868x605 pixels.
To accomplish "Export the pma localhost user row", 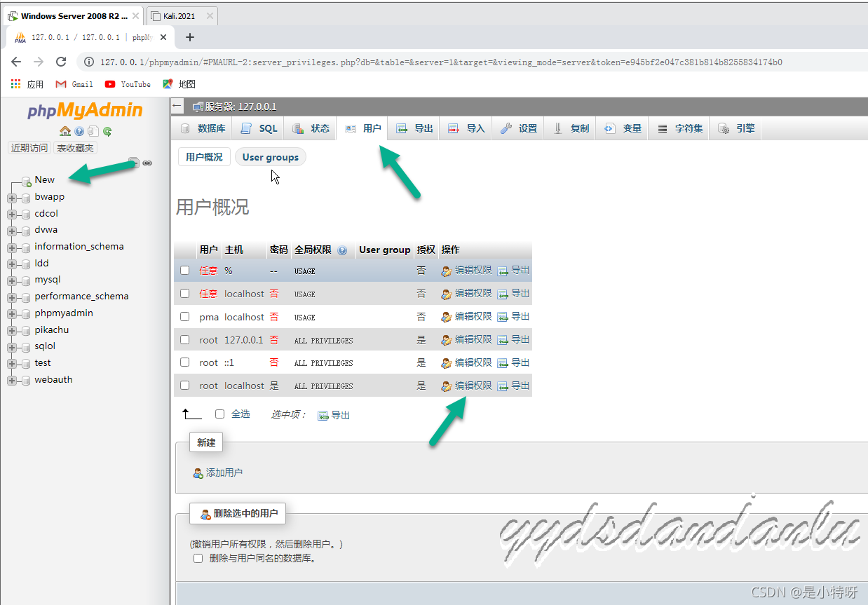I will [513, 317].
